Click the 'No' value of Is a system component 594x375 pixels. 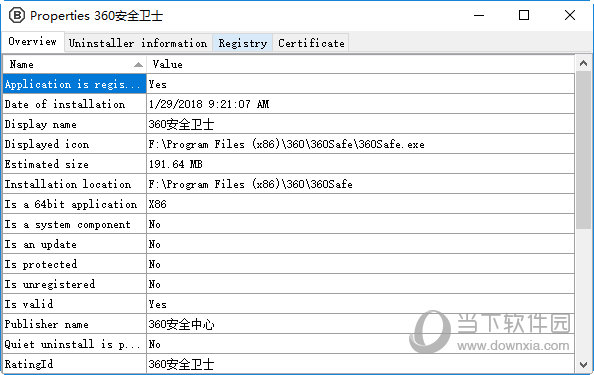click(x=155, y=224)
